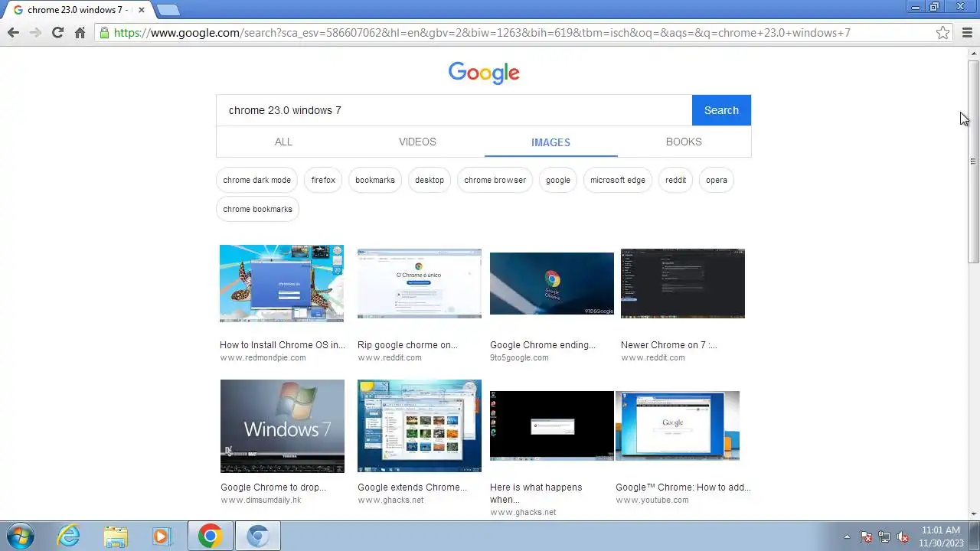Open the 'Newer Chrome on 7' thumbnail
Screen dimensions: 980x551
pos(683,283)
